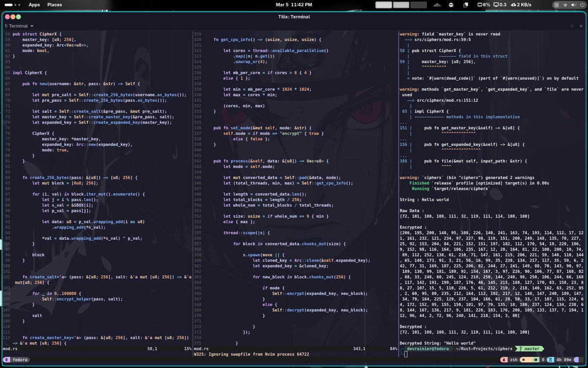Click the '~/Rust-Projects/cipherx' path in prompt
The image size is (588, 368).
tap(484, 349)
